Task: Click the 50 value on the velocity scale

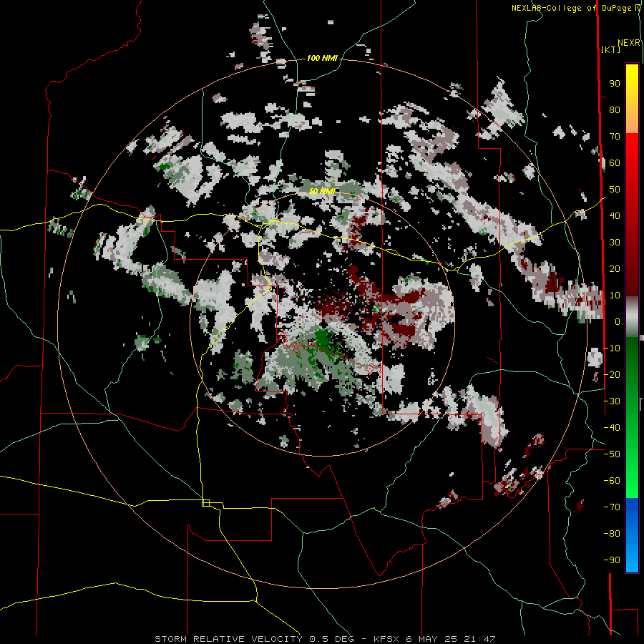Action: [x=615, y=190]
